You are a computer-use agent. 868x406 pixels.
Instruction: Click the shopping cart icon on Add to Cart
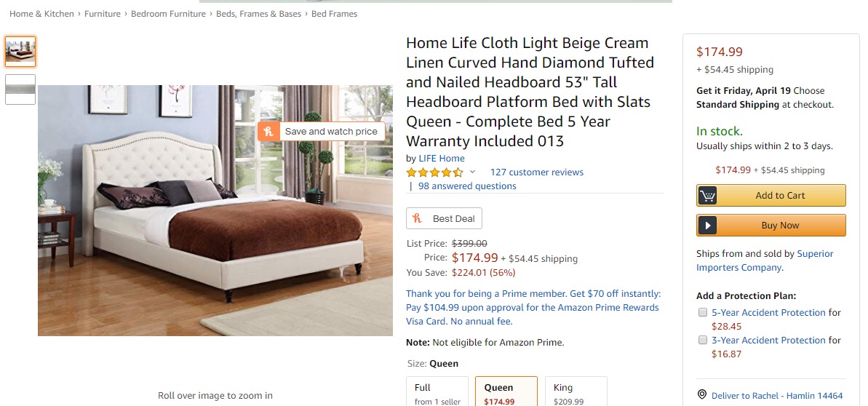click(707, 196)
